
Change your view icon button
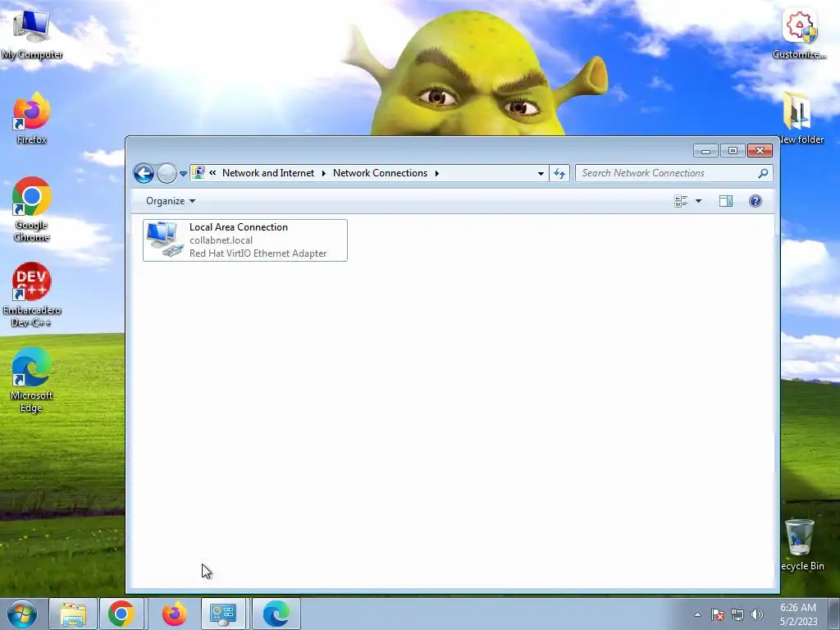(681, 201)
